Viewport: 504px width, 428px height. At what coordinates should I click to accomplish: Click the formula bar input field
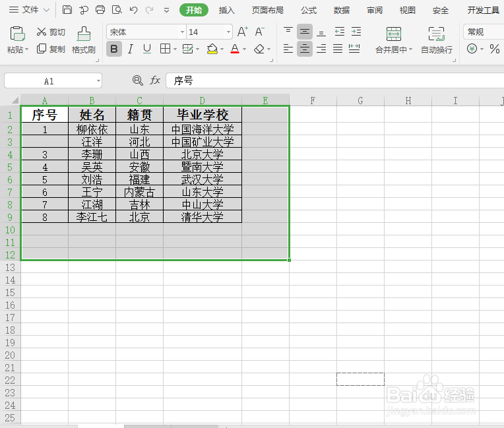[335, 80]
